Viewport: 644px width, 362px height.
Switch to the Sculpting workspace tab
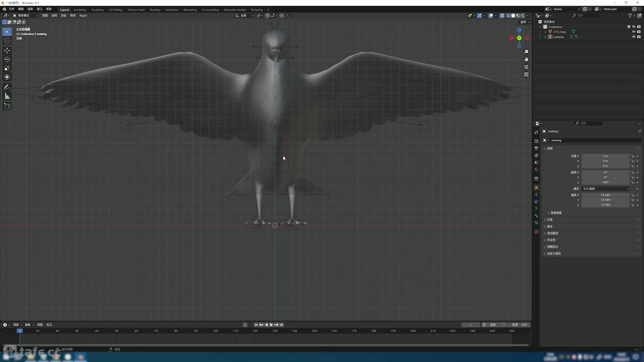pyautogui.click(x=97, y=10)
